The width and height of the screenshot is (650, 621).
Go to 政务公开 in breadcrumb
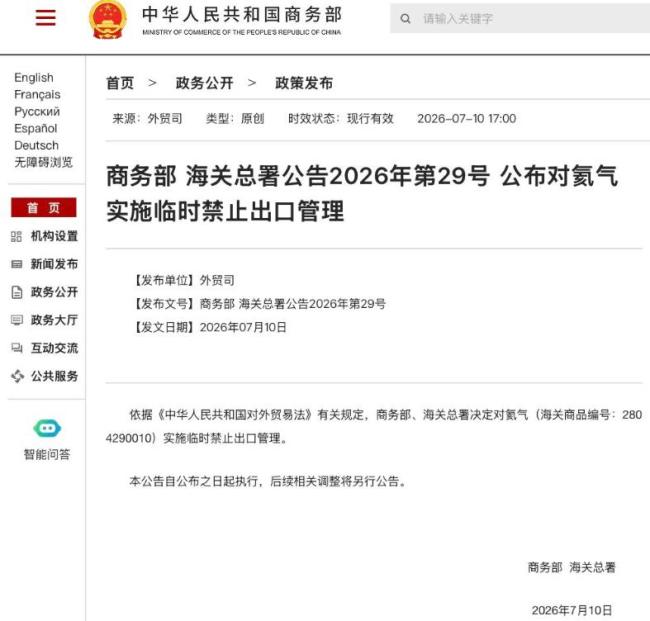[204, 83]
